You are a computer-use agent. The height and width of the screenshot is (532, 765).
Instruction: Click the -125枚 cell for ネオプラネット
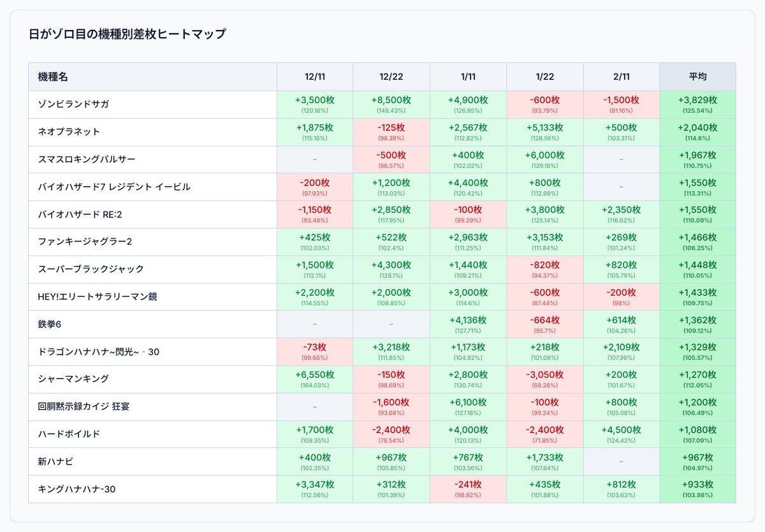[391, 132]
